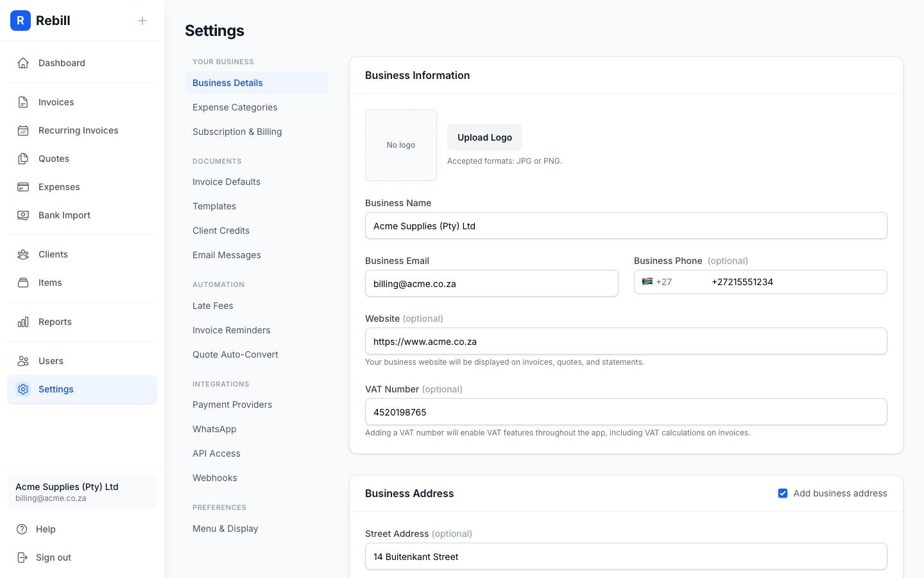Viewport: 924px width, 578px height.
Task: Open the +27 country code selector
Action: pos(657,282)
